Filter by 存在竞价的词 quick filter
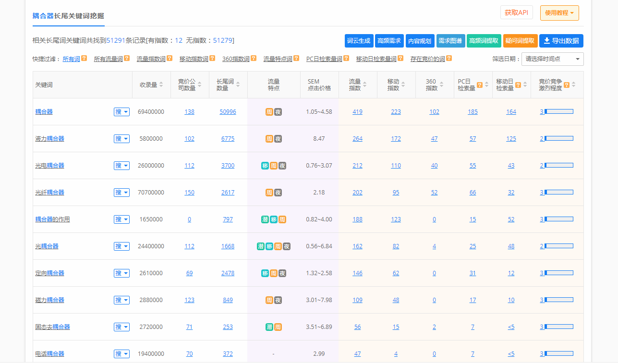Screen dimensions: 618x364 tap(428, 59)
